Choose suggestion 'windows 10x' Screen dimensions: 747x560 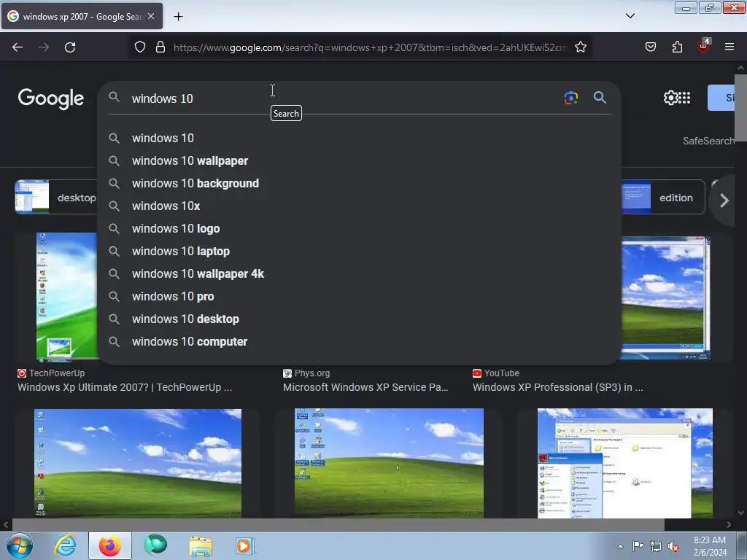(x=359, y=206)
